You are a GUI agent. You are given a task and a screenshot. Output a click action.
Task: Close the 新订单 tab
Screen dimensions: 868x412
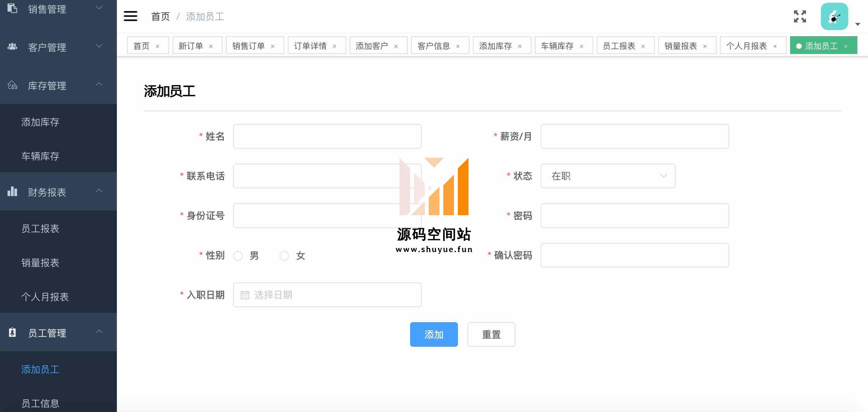pyautogui.click(x=211, y=46)
